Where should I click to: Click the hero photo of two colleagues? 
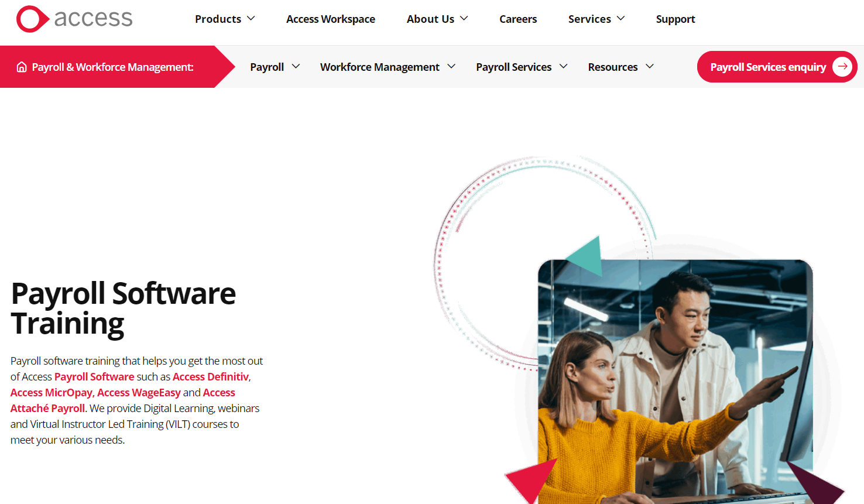[675, 382]
